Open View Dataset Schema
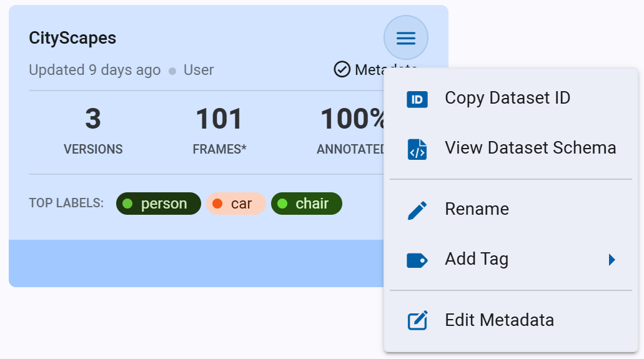Viewport: 644px width, 359px height. [x=530, y=148]
